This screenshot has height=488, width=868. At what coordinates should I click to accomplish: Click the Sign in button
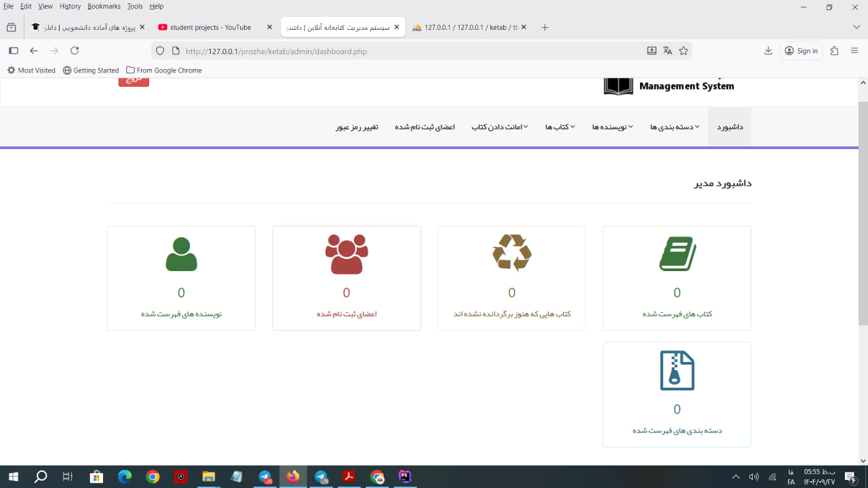801,51
